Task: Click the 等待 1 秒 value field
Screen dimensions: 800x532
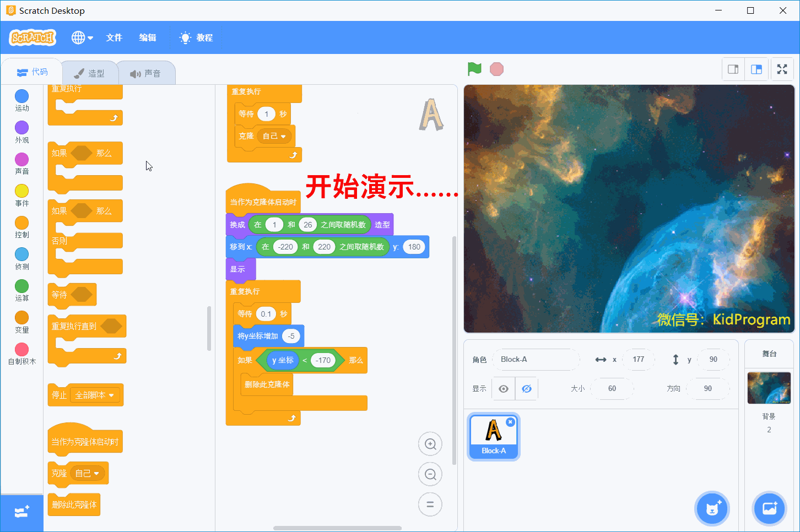Action: [267, 114]
